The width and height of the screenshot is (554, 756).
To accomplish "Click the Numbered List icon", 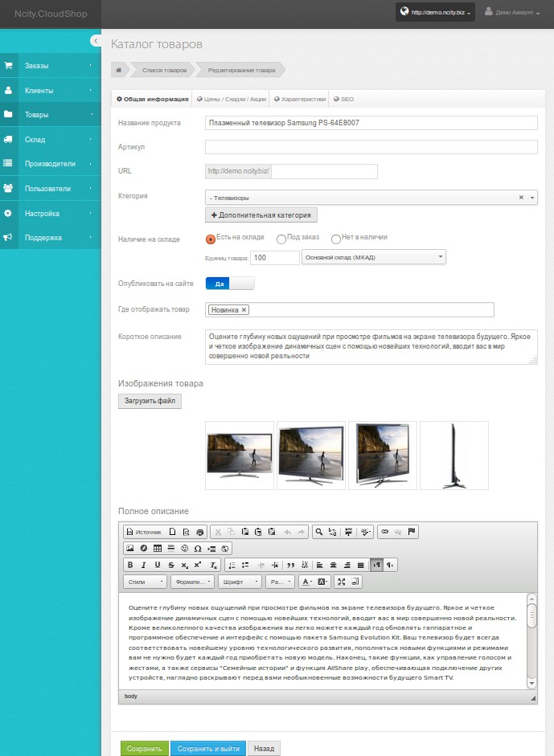I will click(x=232, y=565).
